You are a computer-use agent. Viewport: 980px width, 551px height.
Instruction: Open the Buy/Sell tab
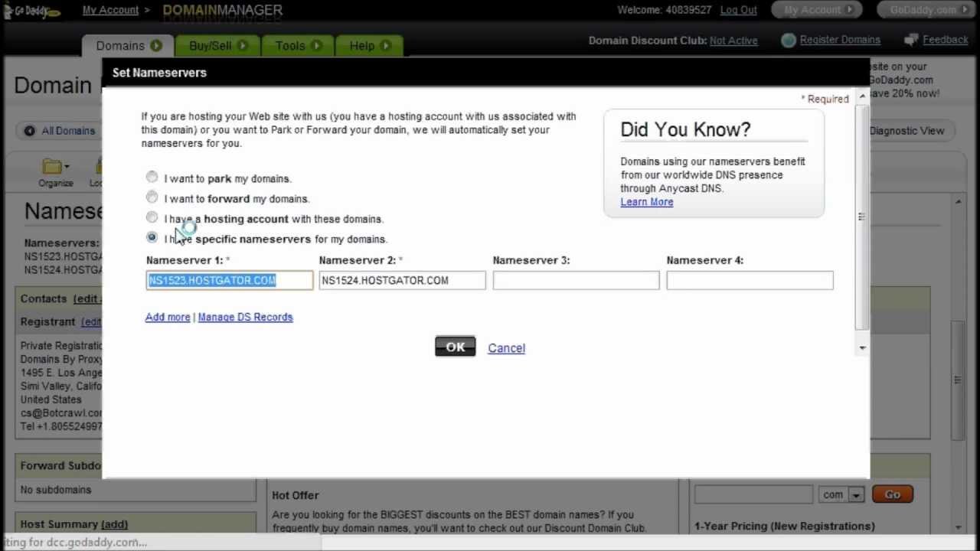click(217, 46)
